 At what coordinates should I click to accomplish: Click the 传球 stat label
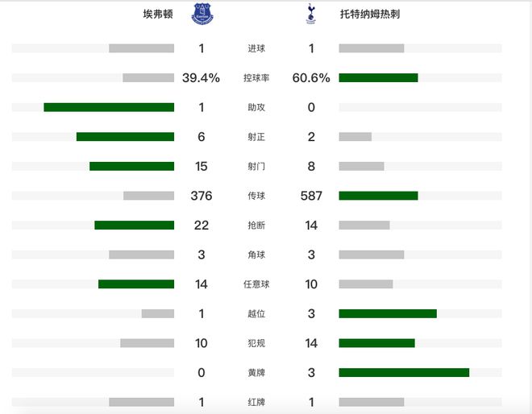[x=256, y=196]
